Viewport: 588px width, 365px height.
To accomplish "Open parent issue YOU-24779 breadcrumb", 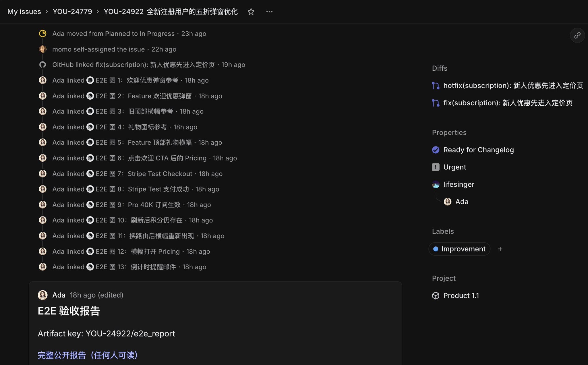I will coord(72,12).
